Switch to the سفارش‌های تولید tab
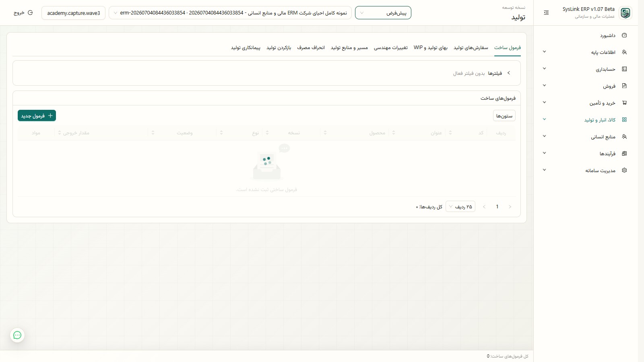The width and height of the screenshot is (644, 362). 471,47
